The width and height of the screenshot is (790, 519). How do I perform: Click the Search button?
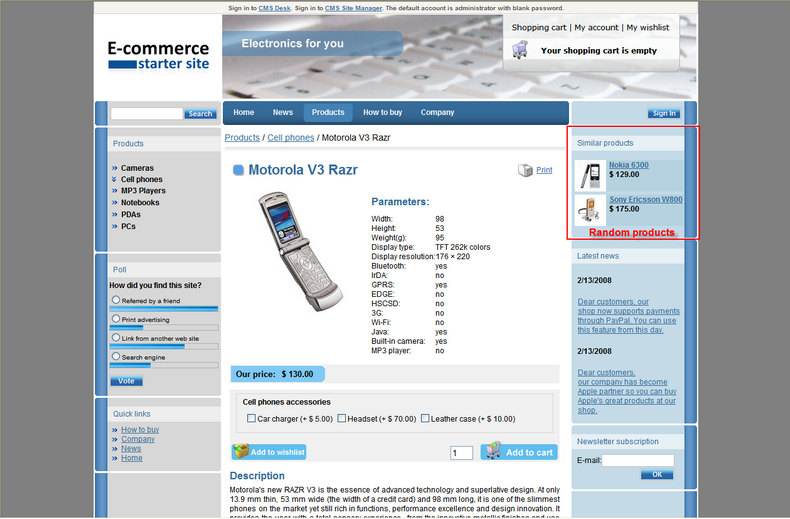[201, 114]
